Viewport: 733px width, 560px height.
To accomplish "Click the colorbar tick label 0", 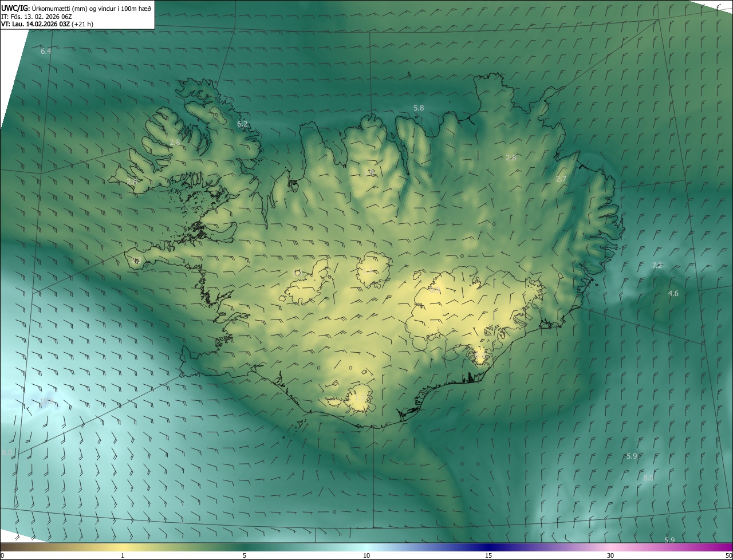I will 2,555.
